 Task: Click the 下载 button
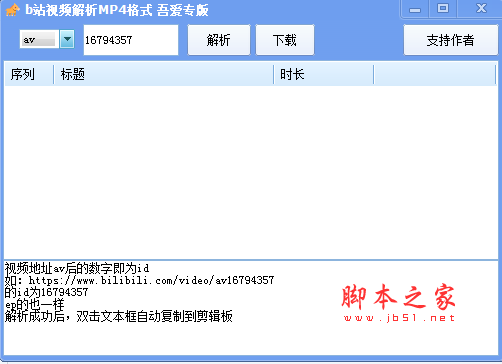285,40
